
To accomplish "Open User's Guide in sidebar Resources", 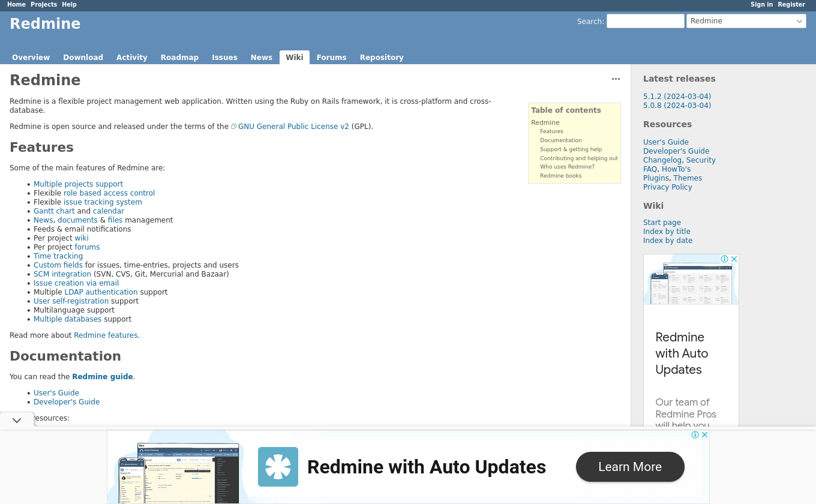I will (666, 142).
